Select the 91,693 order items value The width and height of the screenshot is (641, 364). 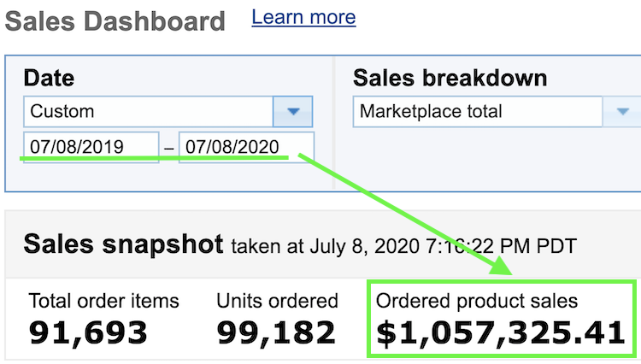pos(88,333)
